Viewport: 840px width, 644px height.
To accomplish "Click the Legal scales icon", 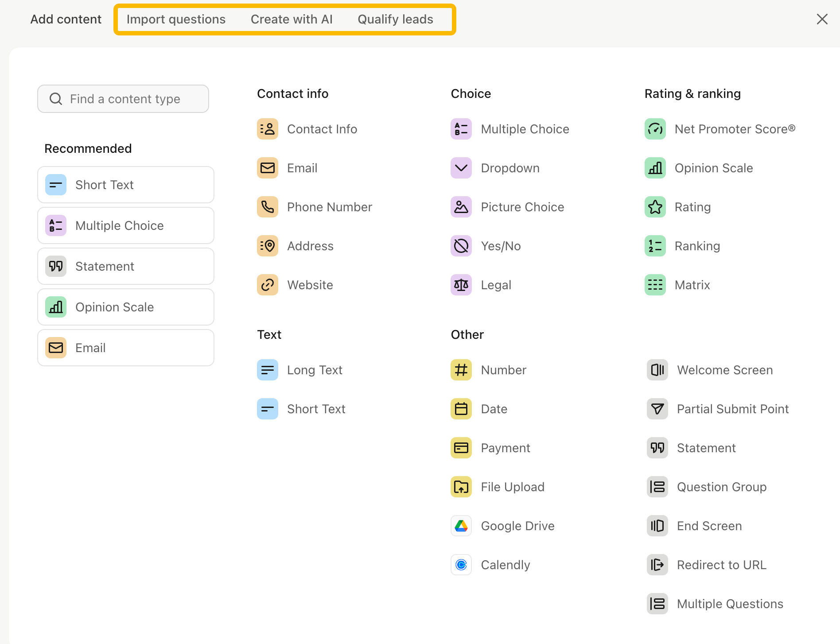I will (x=461, y=285).
